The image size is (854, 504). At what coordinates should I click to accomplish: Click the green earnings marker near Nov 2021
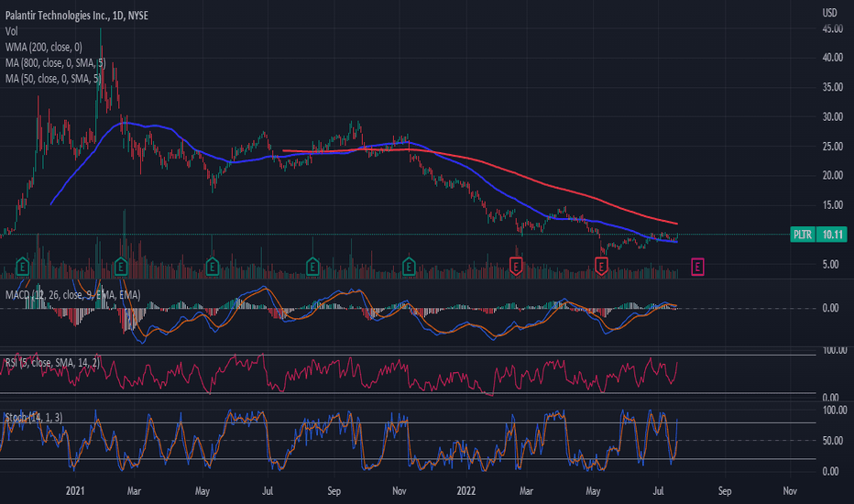pos(409,267)
